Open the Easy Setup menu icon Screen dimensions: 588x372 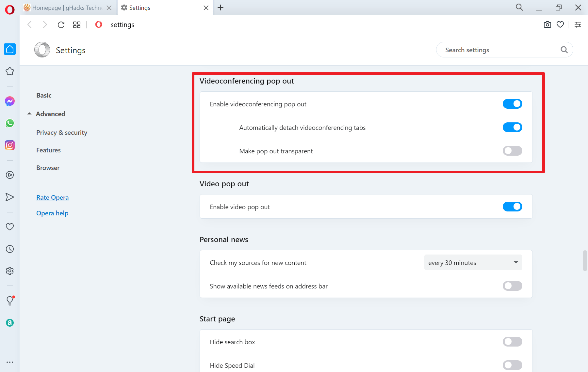[x=578, y=25]
